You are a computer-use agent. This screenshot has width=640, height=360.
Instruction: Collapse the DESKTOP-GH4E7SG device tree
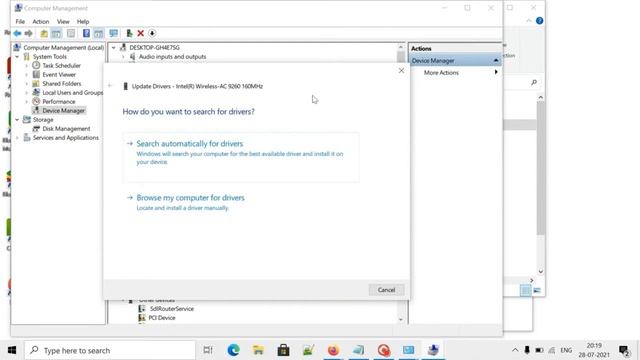click(x=113, y=48)
